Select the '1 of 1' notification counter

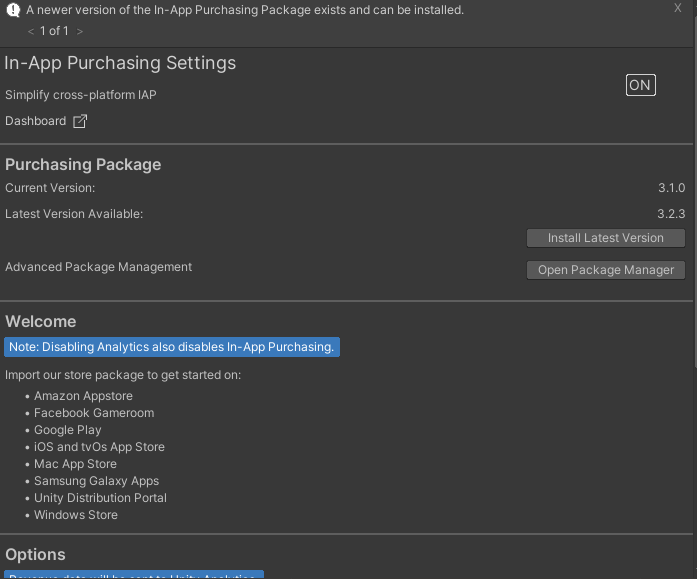pyautogui.click(x=54, y=31)
